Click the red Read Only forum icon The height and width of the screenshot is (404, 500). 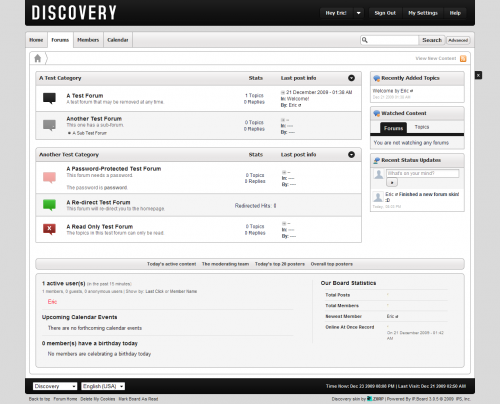49,229
